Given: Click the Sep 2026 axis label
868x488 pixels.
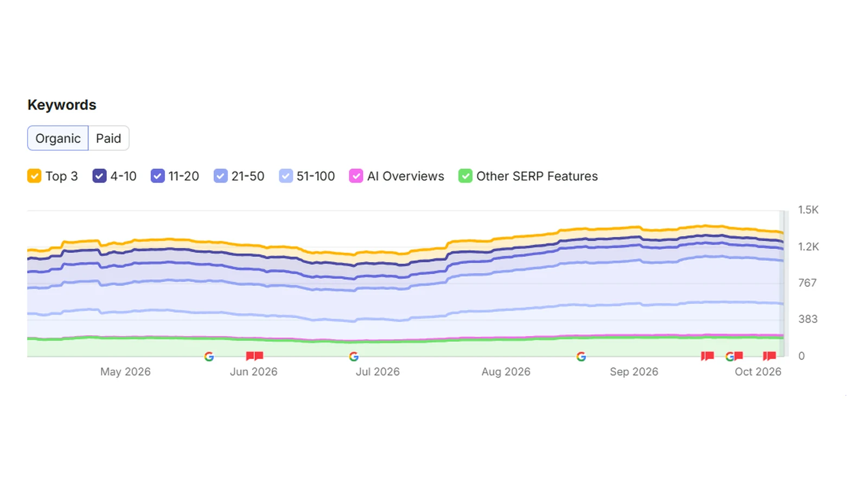Looking at the screenshot, I should pos(634,372).
